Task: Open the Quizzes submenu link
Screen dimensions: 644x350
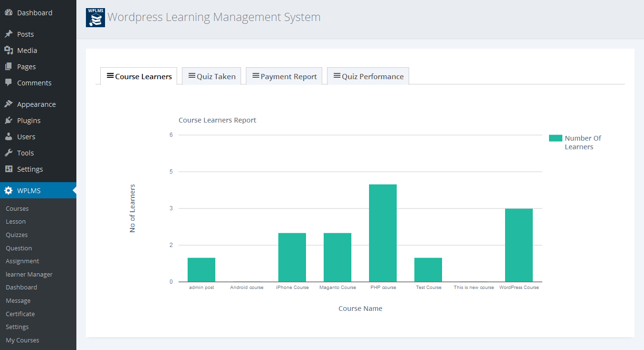Action: tap(17, 235)
